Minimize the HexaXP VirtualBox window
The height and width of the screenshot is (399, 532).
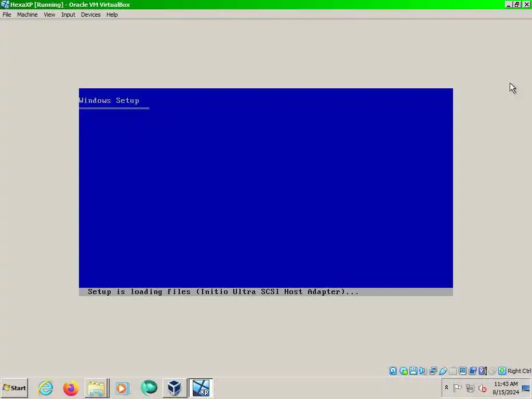click(508, 4)
